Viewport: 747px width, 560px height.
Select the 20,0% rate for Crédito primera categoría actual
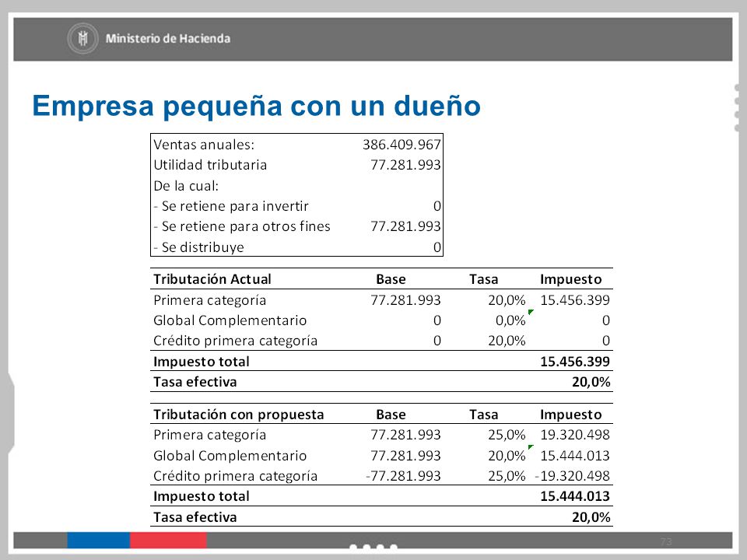coord(507,341)
